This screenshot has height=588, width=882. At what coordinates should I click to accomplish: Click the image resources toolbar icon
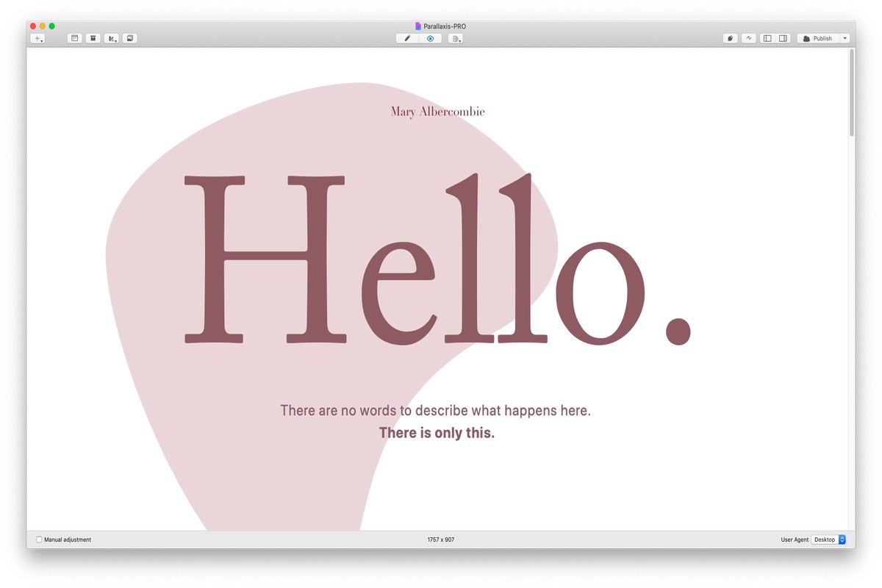tap(129, 38)
